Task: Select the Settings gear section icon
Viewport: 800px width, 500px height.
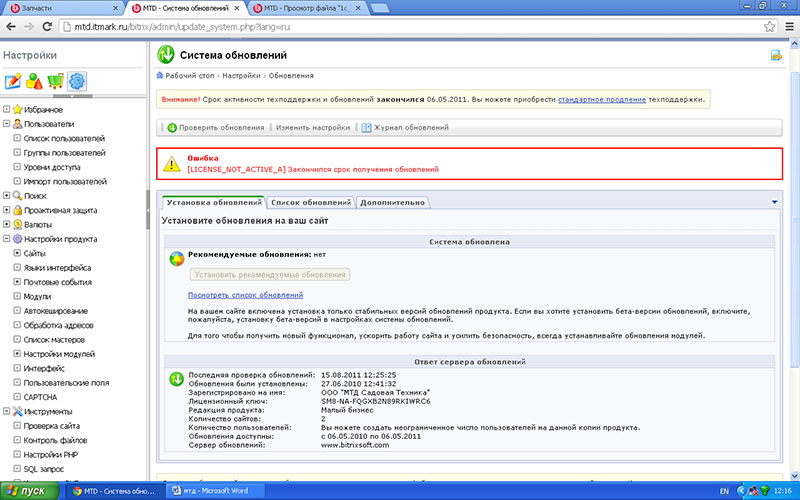Action: coord(77,82)
